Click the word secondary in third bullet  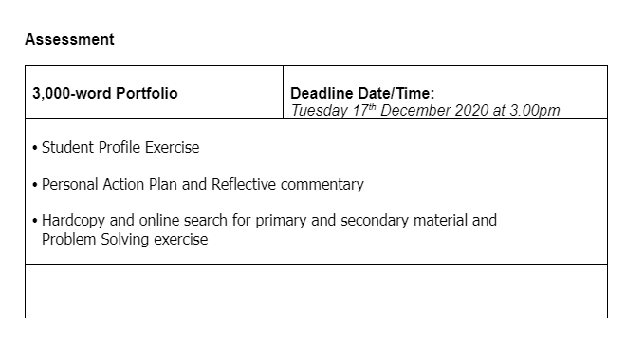pyautogui.click(x=375, y=220)
